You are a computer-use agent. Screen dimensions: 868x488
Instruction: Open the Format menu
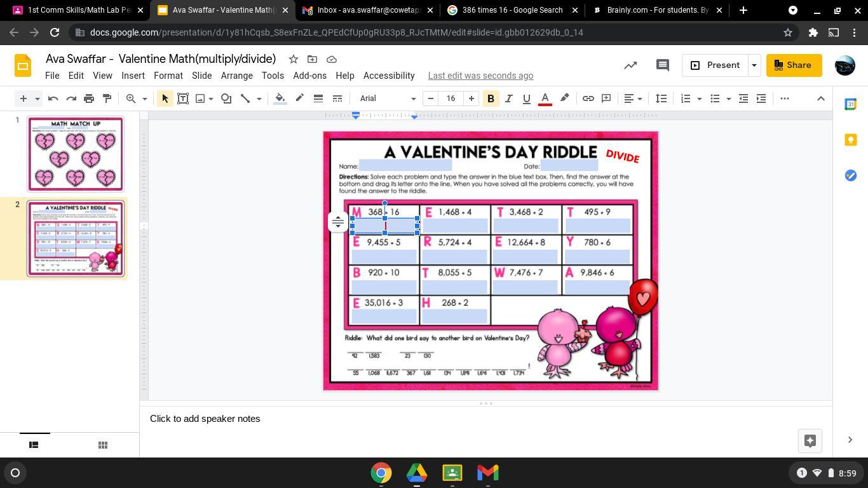168,76
